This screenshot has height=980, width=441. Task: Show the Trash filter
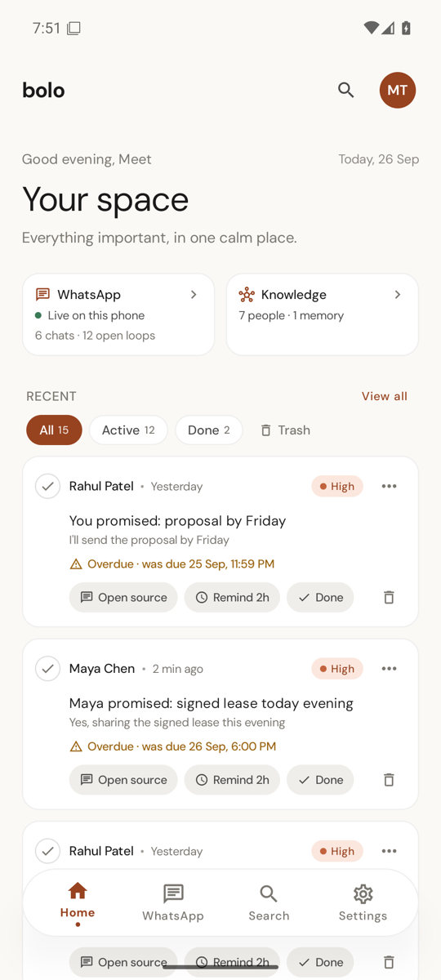click(285, 430)
